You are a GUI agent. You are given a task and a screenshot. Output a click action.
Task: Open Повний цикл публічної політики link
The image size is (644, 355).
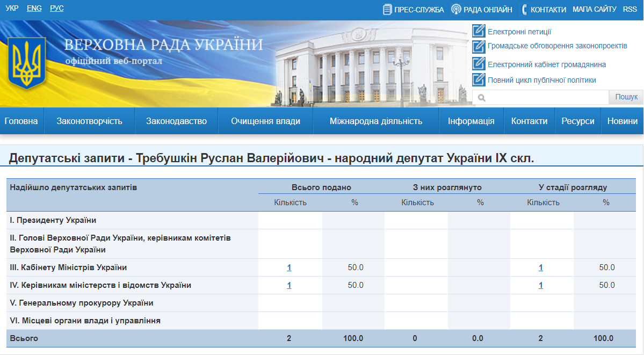click(542, 80)
